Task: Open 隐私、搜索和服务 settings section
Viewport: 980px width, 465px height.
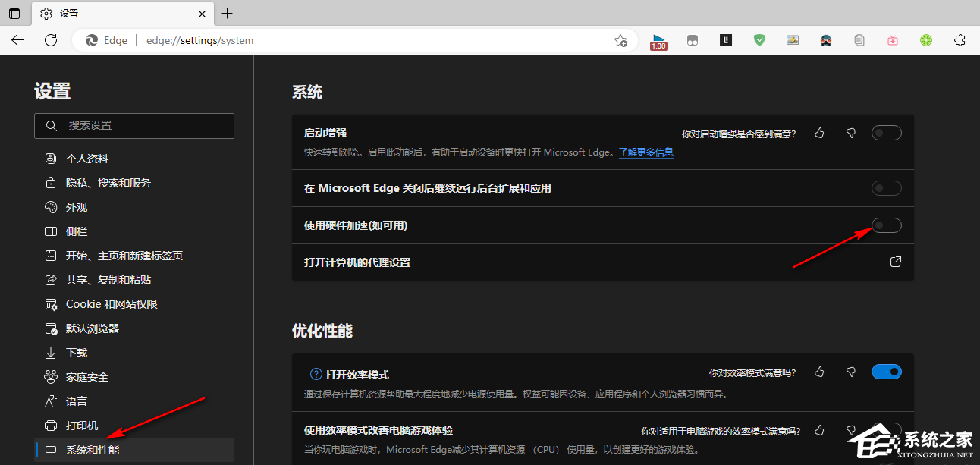Action: click(108, 183)
